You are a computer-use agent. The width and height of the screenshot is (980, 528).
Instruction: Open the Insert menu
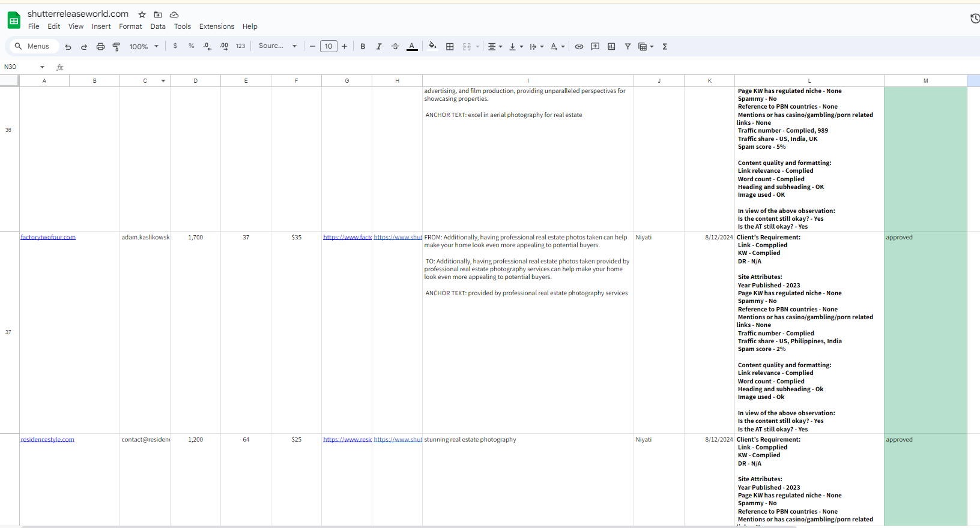pyautogui.click(x=101, y=26)
